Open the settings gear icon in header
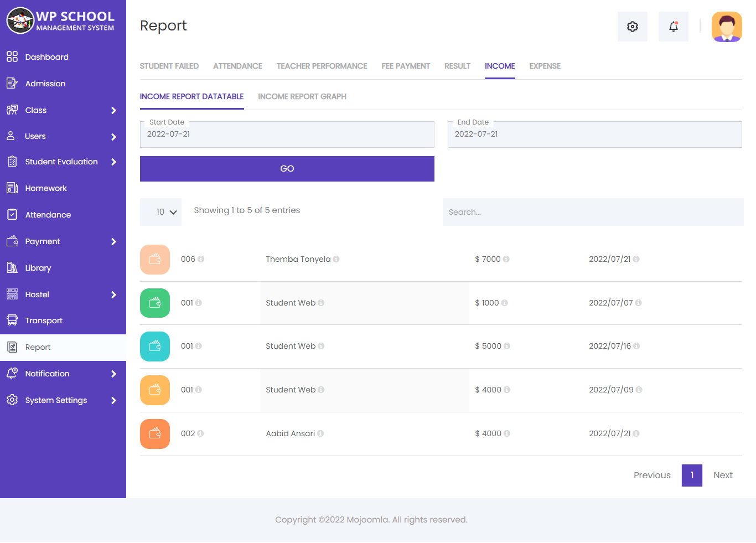Image resolution: width=756 pixels, height=543 pixels. [633, 27]
